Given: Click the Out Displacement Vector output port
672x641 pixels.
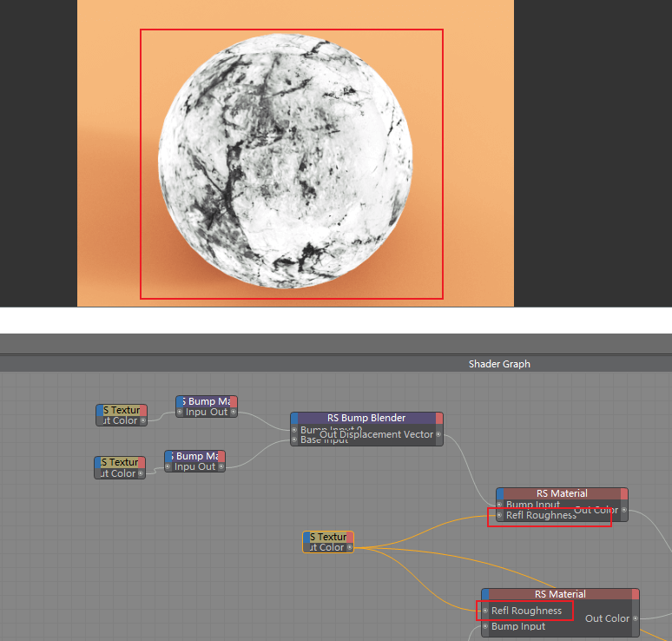Looking at the screenshot, I should click(438, 435).
